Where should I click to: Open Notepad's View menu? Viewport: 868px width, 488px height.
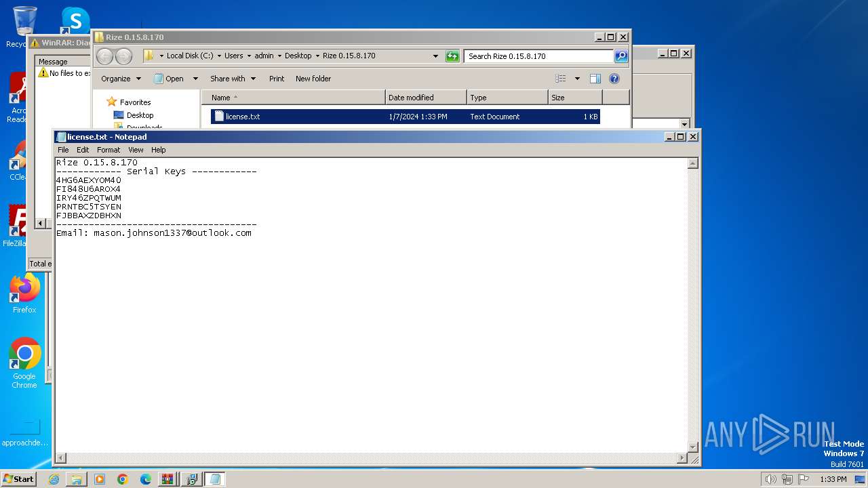pos(136,150)
